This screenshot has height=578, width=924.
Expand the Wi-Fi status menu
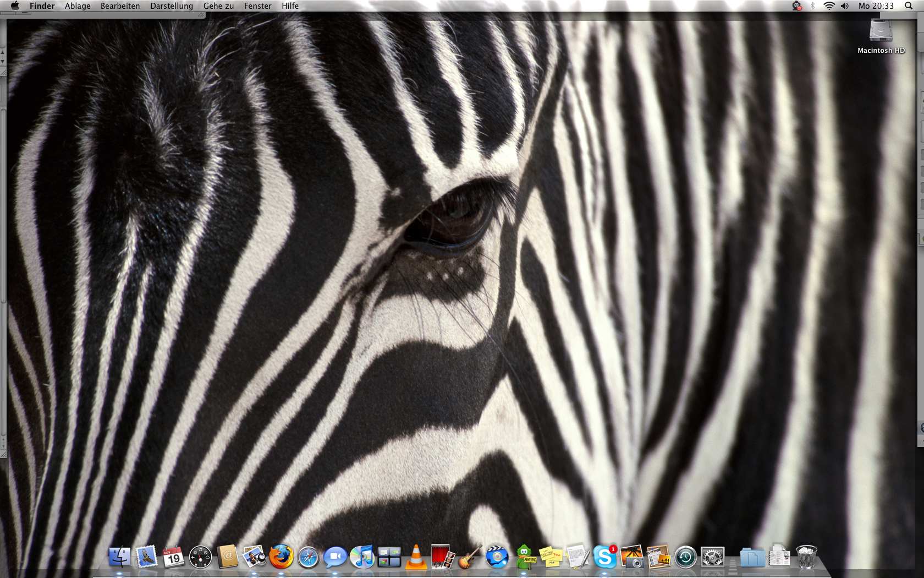pos(829,6)
